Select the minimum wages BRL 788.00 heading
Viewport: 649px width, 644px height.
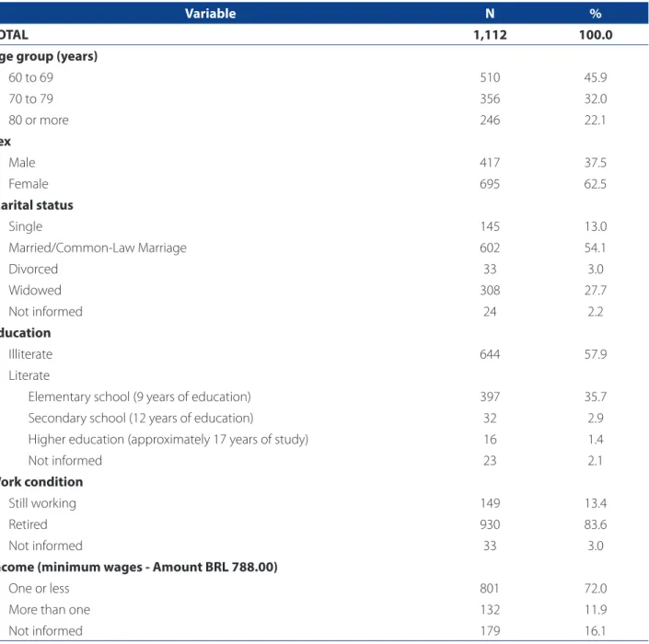138,567
